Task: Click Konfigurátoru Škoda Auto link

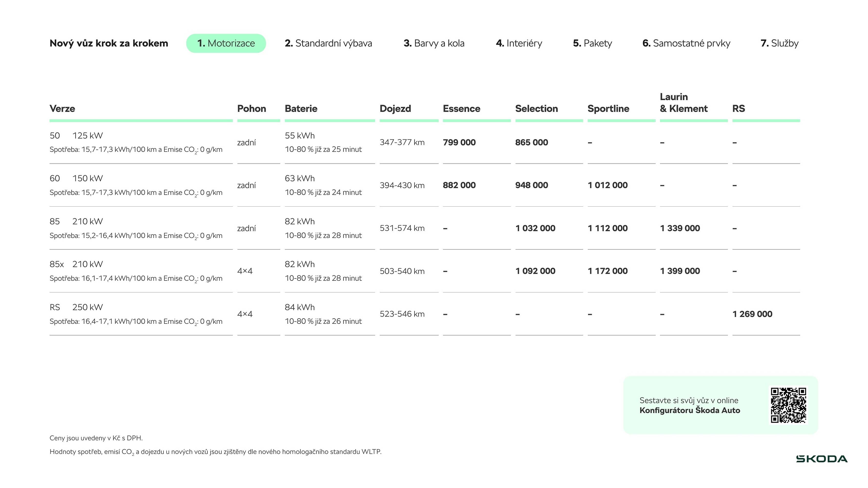Action: [x=689, y=410]
